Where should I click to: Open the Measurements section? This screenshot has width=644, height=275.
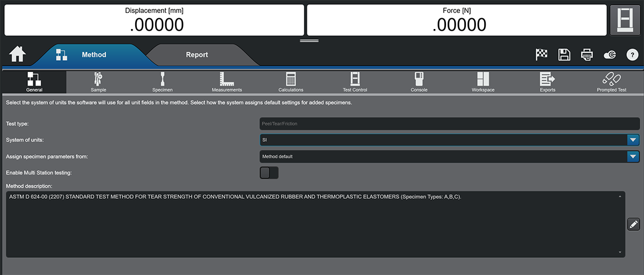227,82
